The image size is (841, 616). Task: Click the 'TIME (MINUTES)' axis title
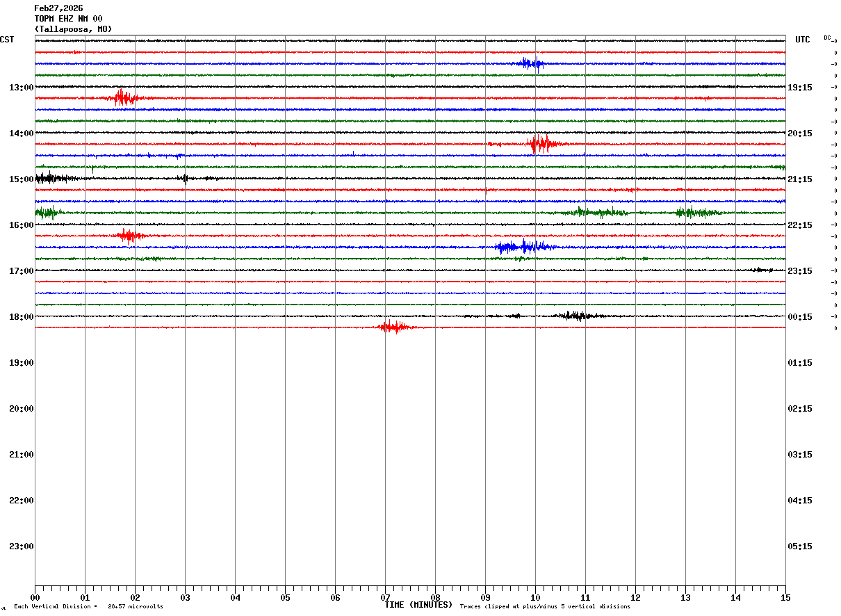pos(418,605)
